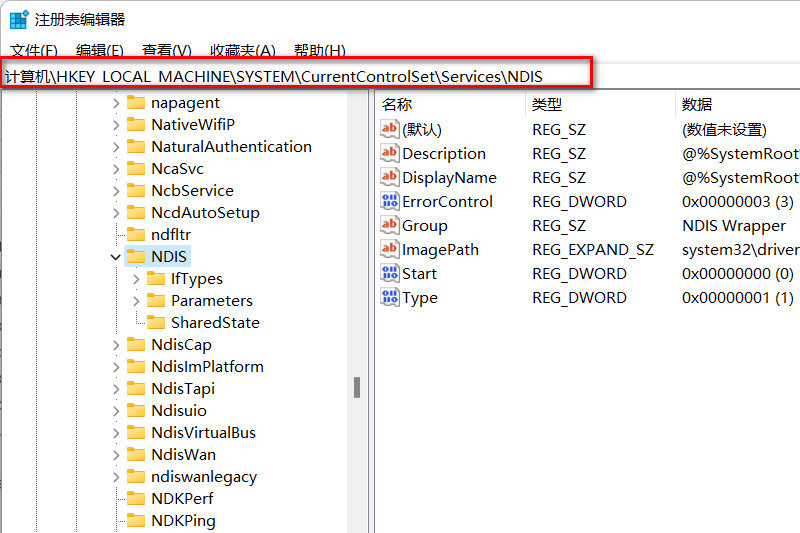Expand the NaturalAuthentication key

pos(116,147)
